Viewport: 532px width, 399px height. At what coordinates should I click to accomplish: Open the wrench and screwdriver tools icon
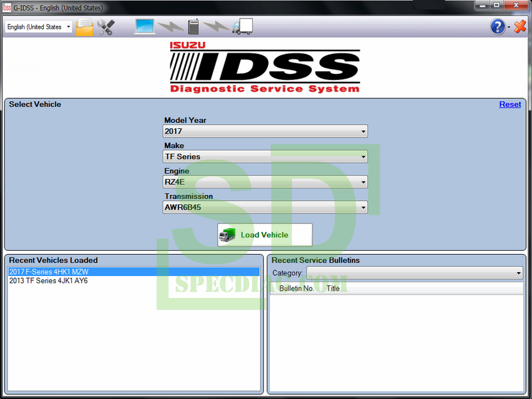pos(105,27)
